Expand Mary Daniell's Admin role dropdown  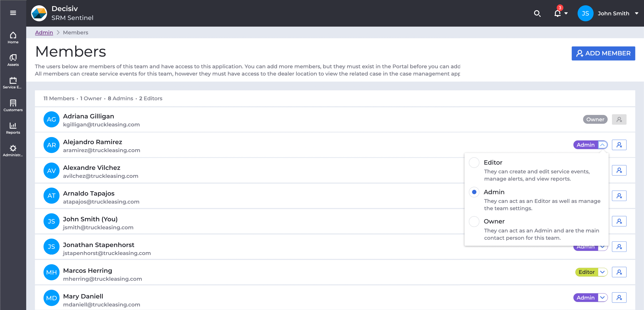click(602, 298)
